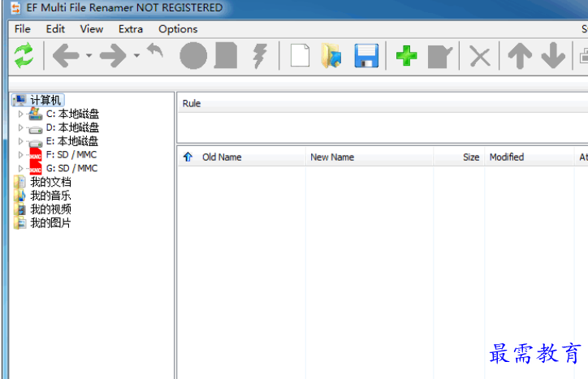This screenshot has width=588, height=379.
Task: Open the Edit menu
Action: (55, 29)
